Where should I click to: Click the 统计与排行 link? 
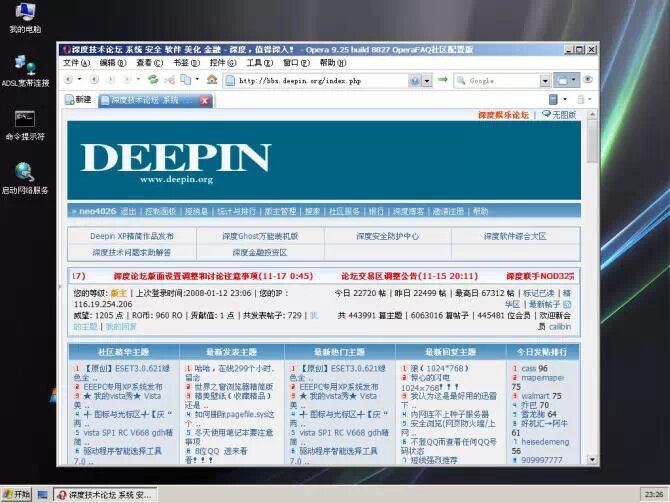pos(236,211)
